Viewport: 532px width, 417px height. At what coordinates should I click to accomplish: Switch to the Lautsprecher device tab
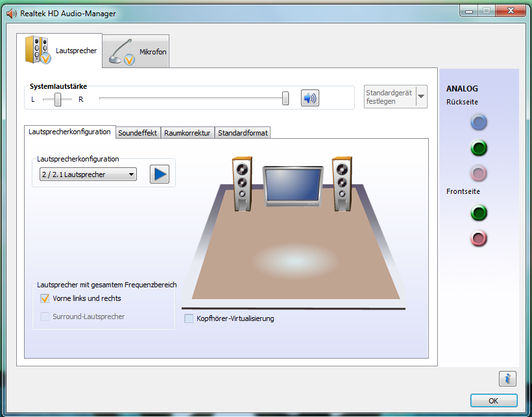60,51
